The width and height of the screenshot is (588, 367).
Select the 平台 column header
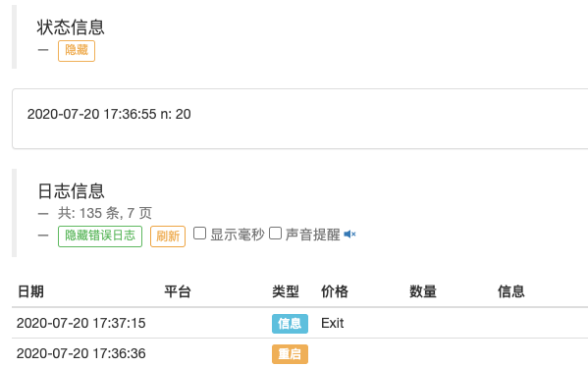(178, 291)
